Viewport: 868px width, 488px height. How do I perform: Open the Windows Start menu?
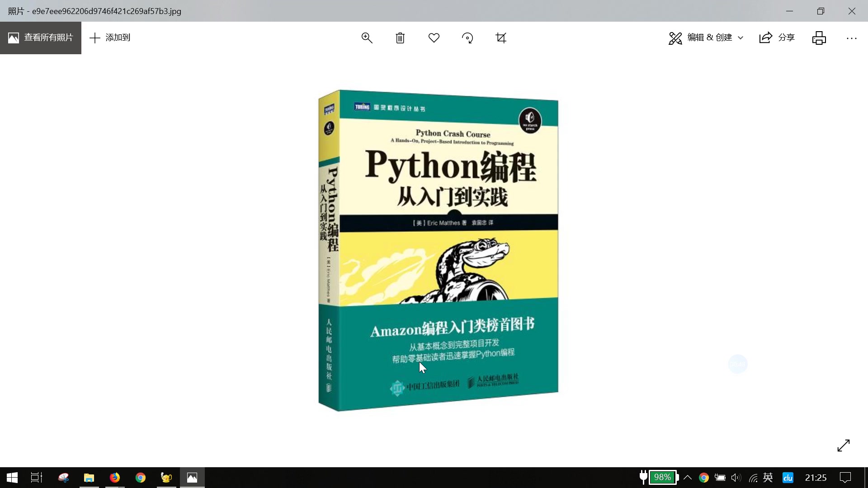12,478
